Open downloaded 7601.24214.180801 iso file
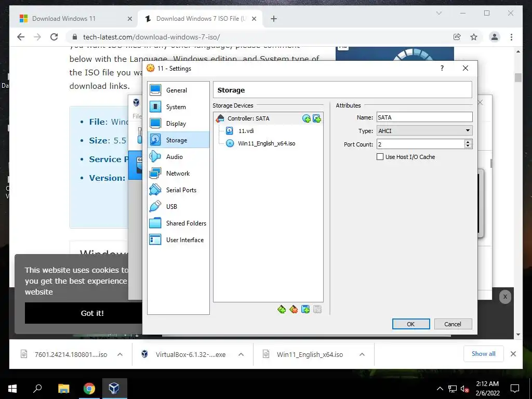The height and width of the screenshot is (399, 532). click(x=64, y=354)
